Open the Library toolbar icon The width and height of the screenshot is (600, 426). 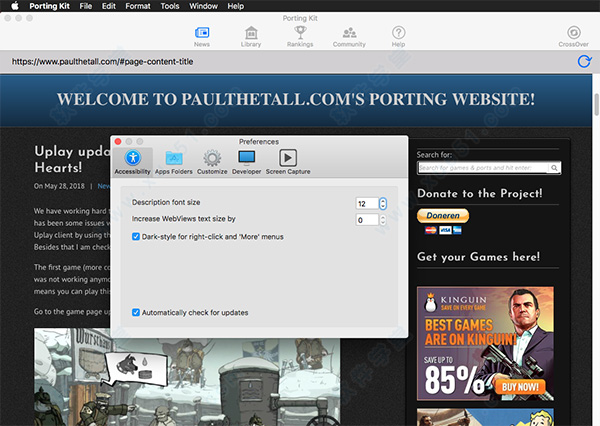(251, 36)
